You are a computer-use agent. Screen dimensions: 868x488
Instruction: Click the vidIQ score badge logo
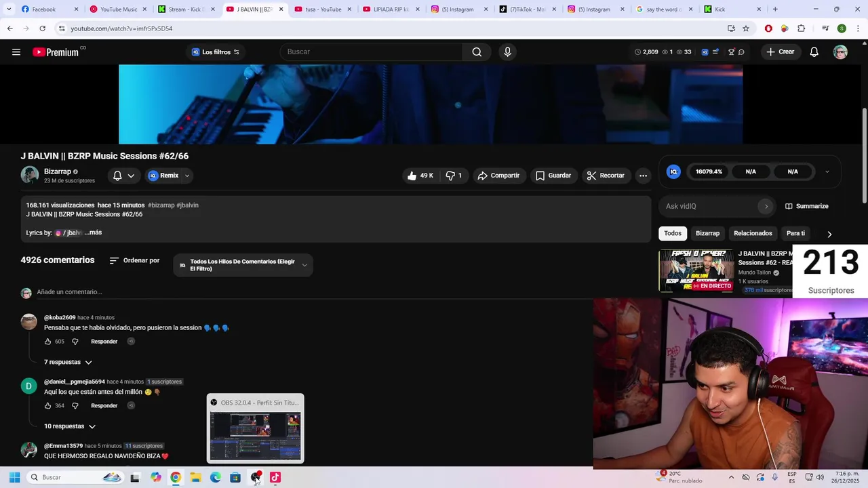673,171
